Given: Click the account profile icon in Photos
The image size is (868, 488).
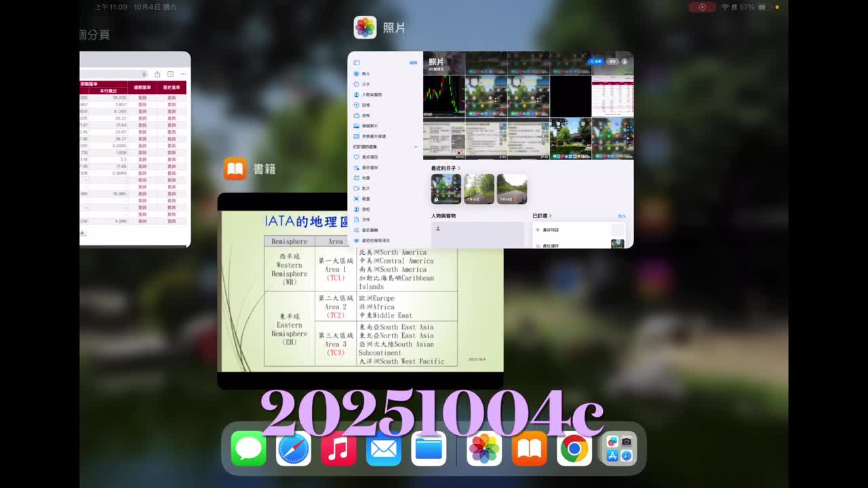Looking at the screenshot, I should [625, 62].
